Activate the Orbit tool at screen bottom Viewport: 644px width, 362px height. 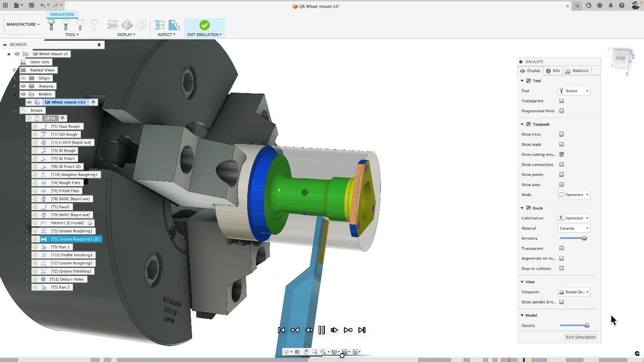click(286, 352)
